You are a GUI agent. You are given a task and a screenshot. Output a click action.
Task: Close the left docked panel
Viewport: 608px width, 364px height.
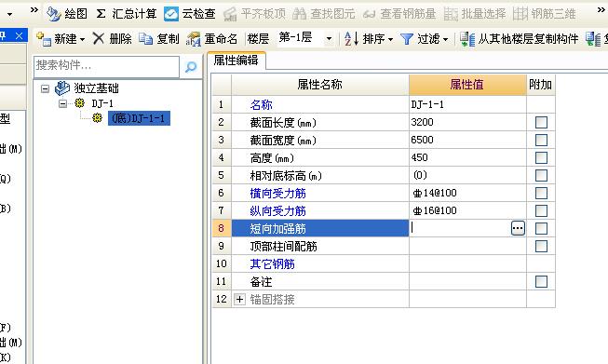pos(19,36)
